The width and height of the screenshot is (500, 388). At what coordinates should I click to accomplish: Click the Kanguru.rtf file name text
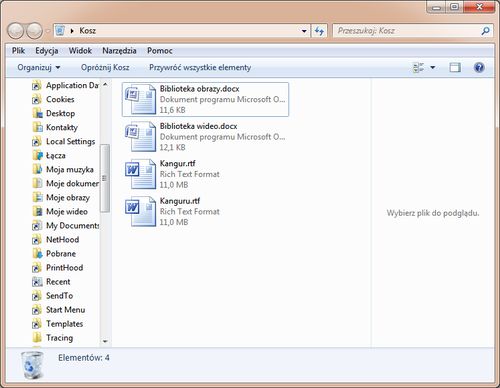coord(180,201)
